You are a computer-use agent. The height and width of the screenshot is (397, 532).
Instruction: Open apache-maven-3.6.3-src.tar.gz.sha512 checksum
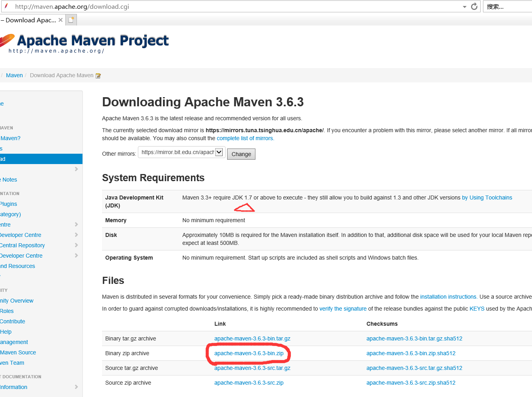(x=414, y=368)
